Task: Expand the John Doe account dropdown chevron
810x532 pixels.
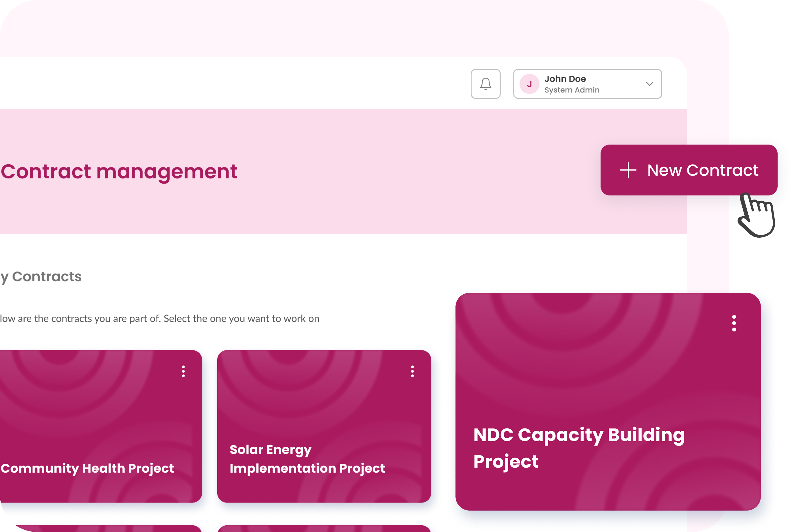Action: coord(649,84)
